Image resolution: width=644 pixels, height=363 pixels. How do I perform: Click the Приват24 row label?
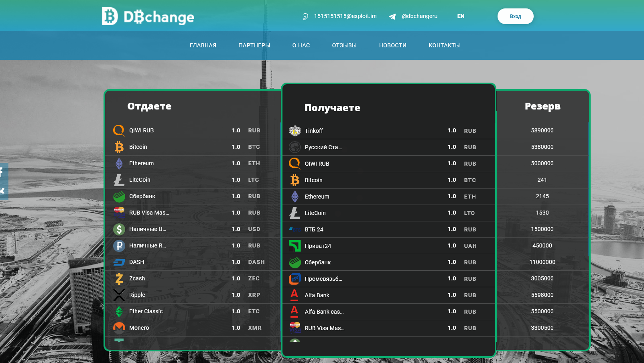click(x=318, y=246)
